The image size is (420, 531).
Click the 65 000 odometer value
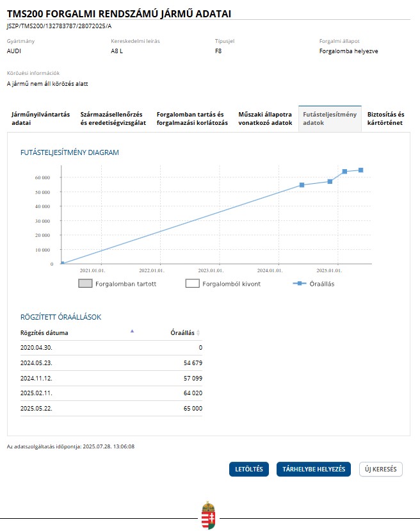[x=193, y=409]
